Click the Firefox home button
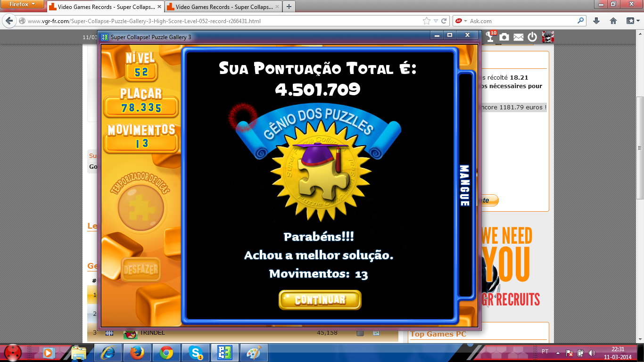 613,21
